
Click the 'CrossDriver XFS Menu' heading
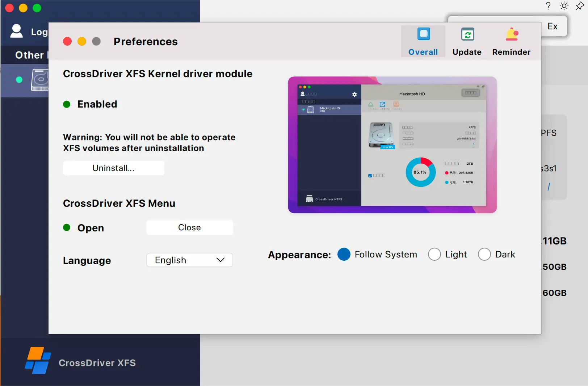point(119,204)
